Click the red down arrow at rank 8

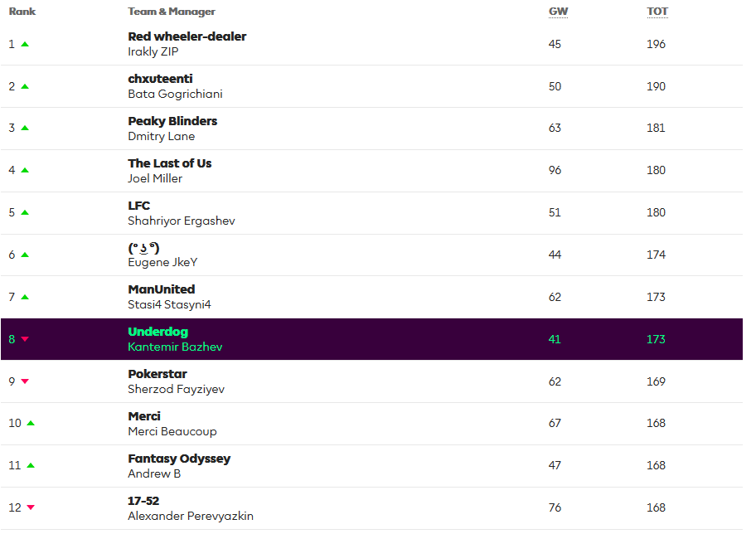25,339
